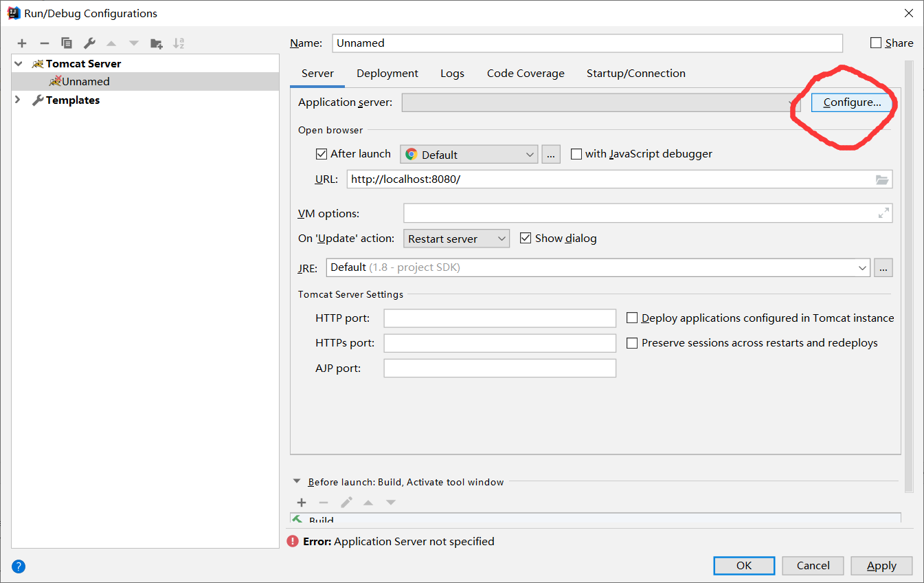The height and width of the screenshot is (583, 924).
Task: Click the Configure... button
Action: [852, 102]
